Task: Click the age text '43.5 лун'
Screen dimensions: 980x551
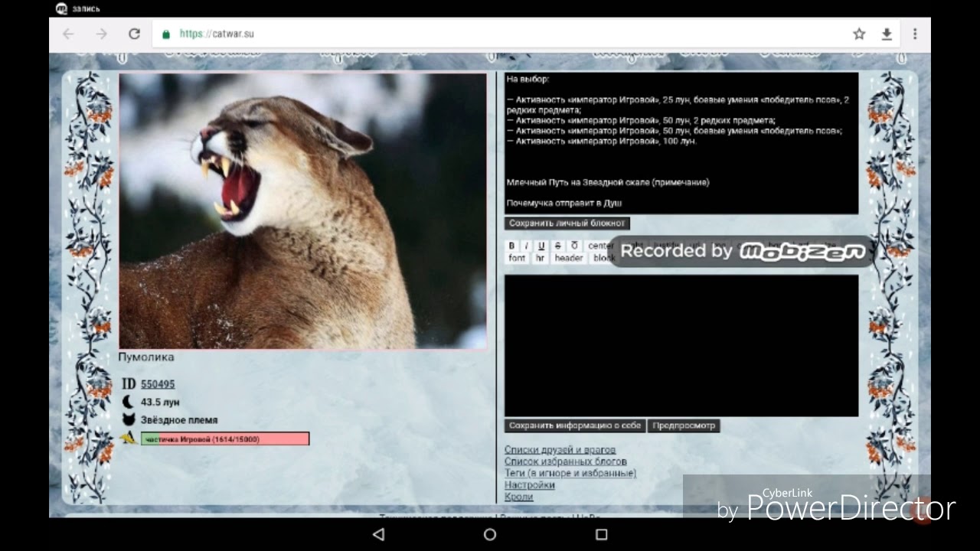Action: pyautogui.click(x=160, y=402)
